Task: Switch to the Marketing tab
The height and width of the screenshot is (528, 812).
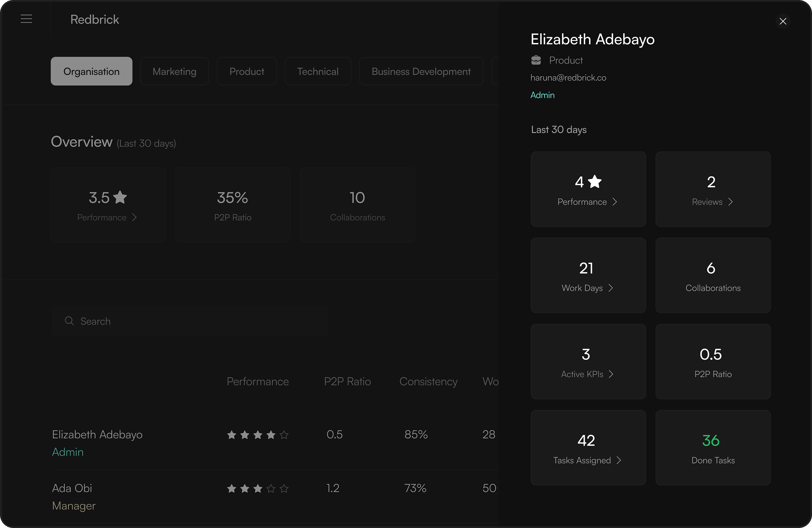Action: click(174, 71)
